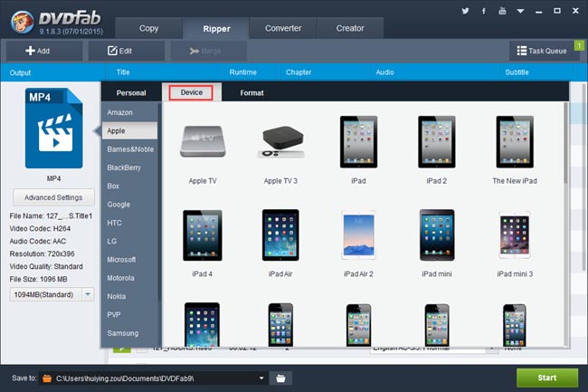Open the 1094MB(Standard) size dropdown
This screenshot has width=588, height=392.
pos(88,294)
